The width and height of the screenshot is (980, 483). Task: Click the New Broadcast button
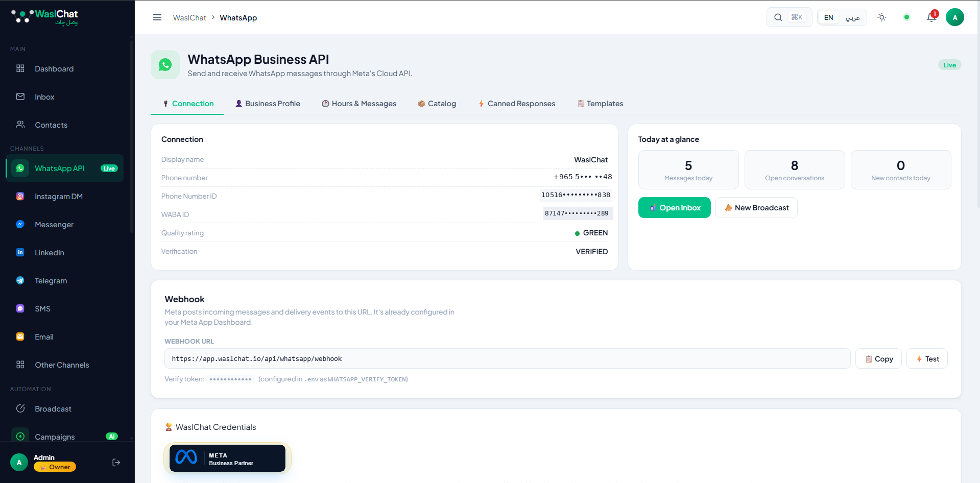click(x=756, y=208)
